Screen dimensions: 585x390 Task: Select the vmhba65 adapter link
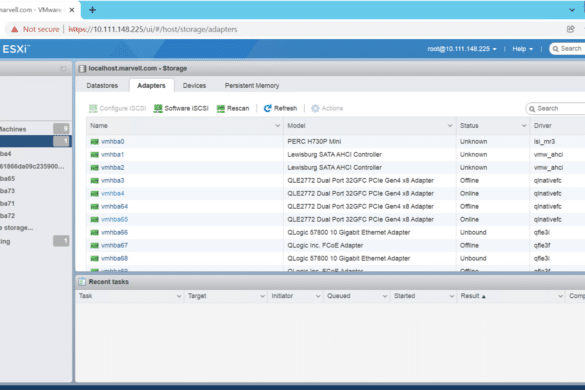115,219
